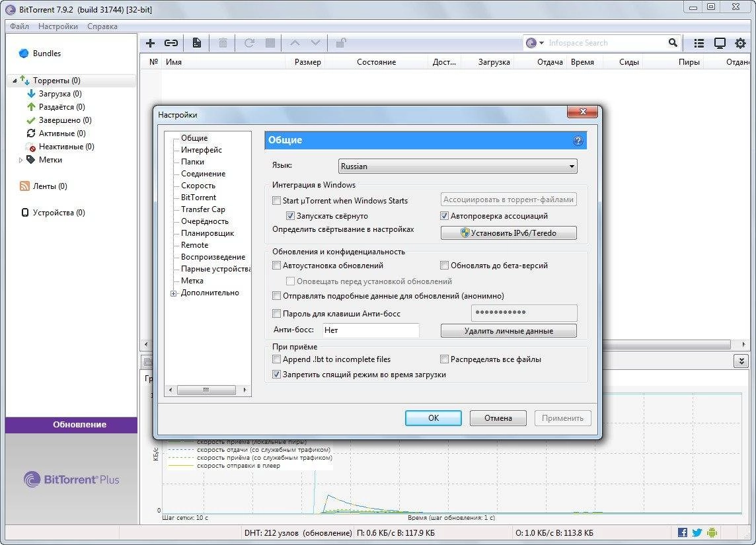Screen dimensions: 756x545
Task: Expand the Метки tree node
Action: point(20,160)
